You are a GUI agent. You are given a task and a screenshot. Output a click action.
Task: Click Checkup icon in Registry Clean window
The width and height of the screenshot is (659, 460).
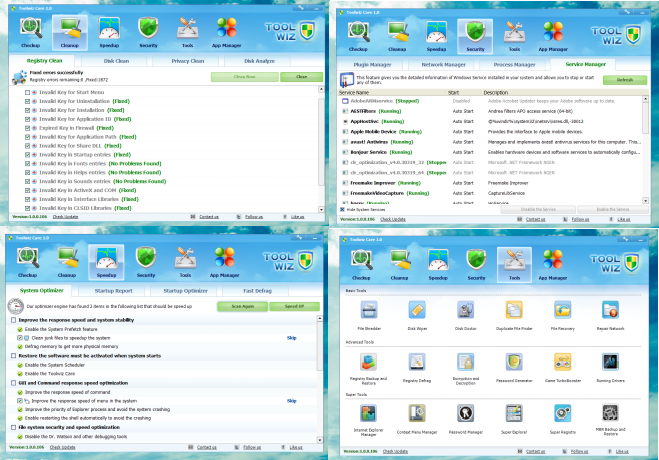pyautogui.click(x=30, y=32)
